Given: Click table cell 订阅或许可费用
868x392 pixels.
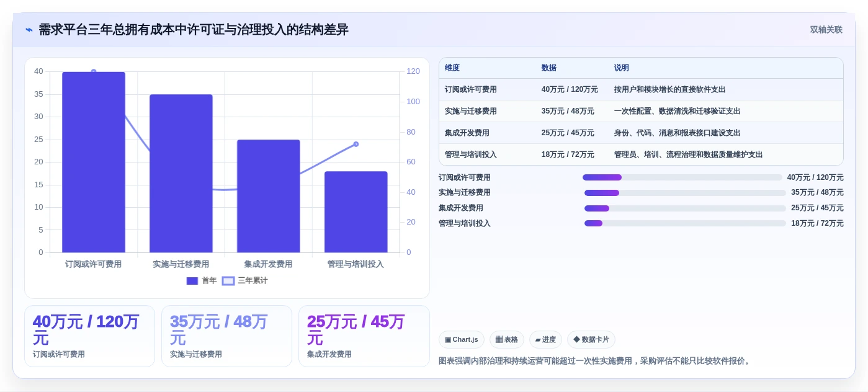Looking at the screenshot, I should point(471,89).
